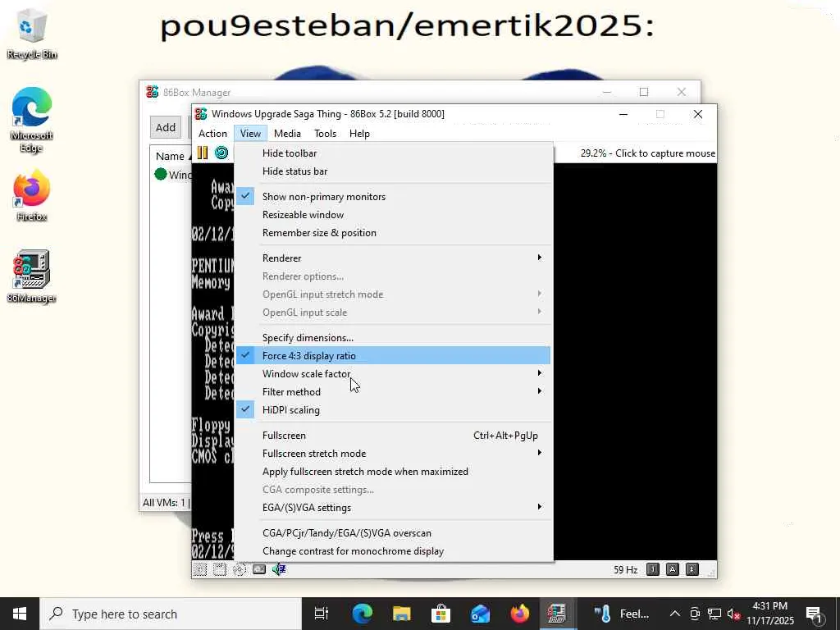Viewport: 840px width, 630px height.
Task: Open Firefox from the taskbar
Action: click(x=519, y=614)
